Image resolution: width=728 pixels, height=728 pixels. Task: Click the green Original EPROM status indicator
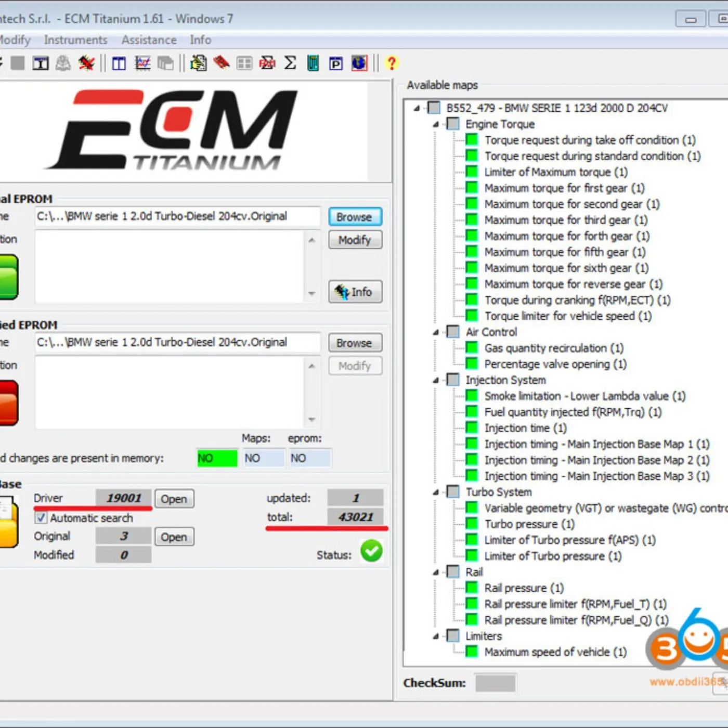9,277
